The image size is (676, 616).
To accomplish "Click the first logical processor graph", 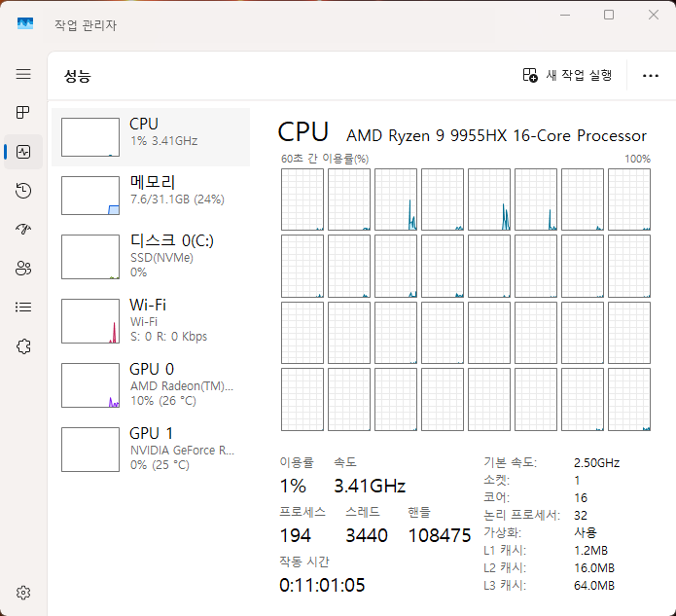I will [x=302, y=199].
